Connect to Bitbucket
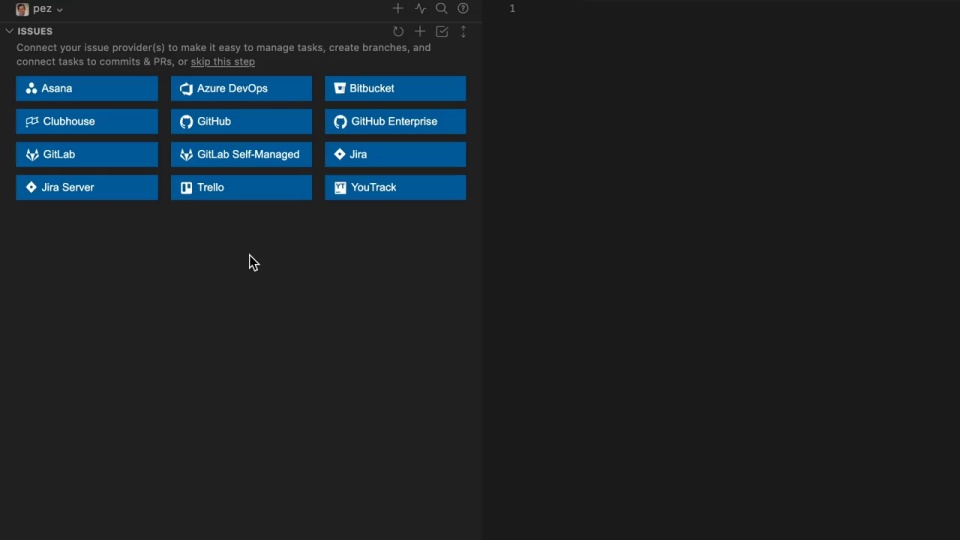The height and width of the screenshot is (540, 960). click(x=396, y=88)
